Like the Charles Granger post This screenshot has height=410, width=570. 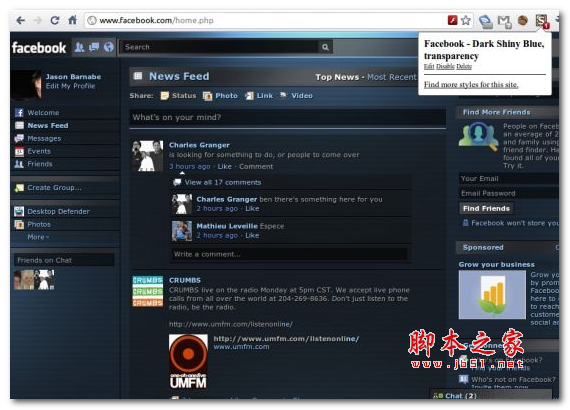coord(224,166)
